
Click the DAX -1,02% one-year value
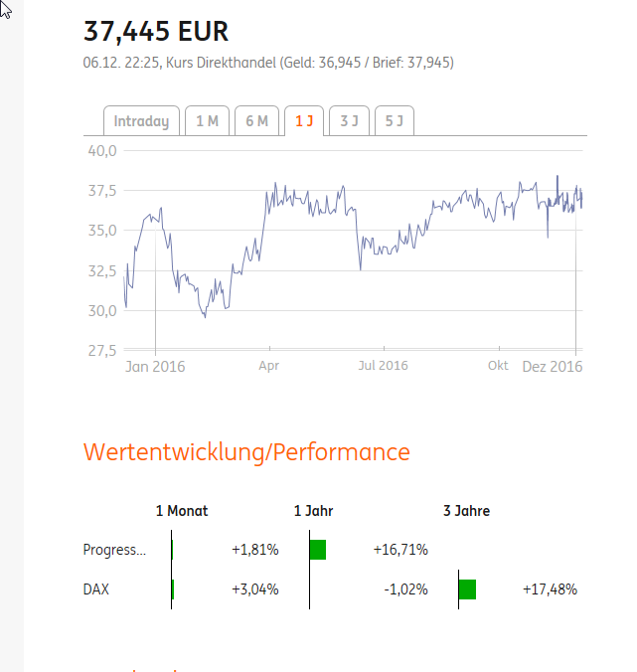pyautogui.click(x=405, y=589)
